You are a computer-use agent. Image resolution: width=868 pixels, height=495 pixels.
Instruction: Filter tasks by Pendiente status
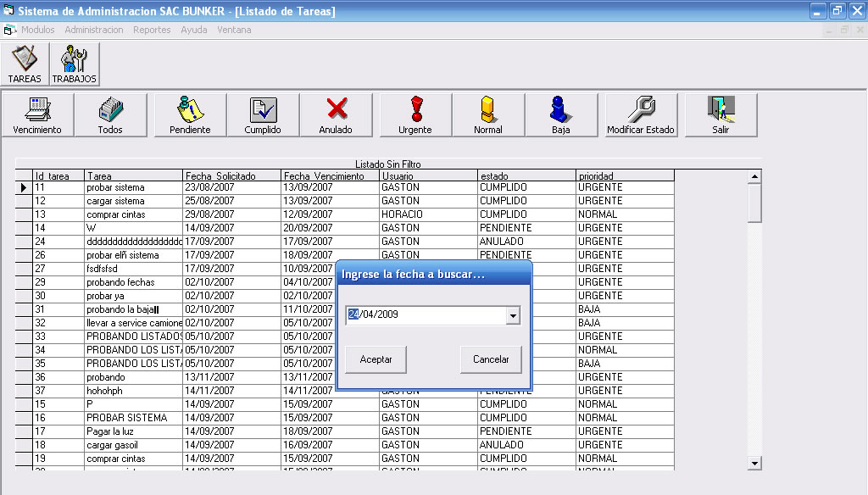click(190, 115)
